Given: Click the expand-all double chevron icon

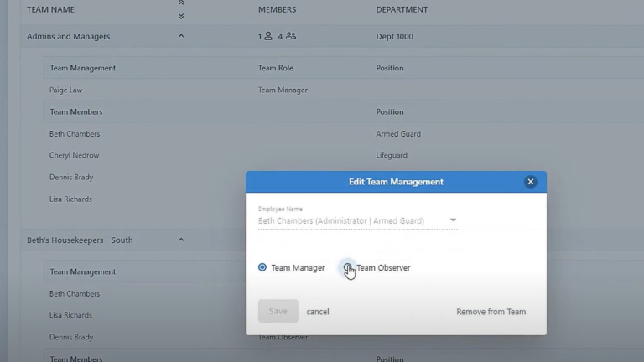Looking at the screenshot, I should (181, 15).
